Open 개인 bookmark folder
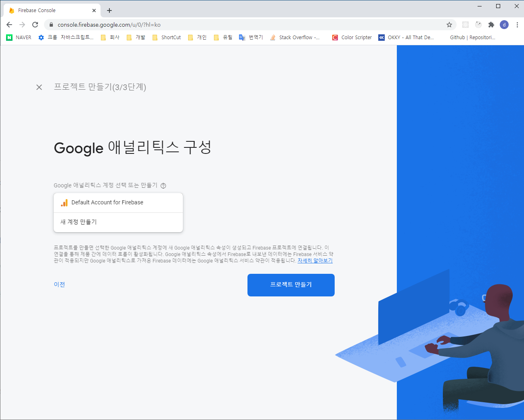524x420 pixels. click(197, 38)
